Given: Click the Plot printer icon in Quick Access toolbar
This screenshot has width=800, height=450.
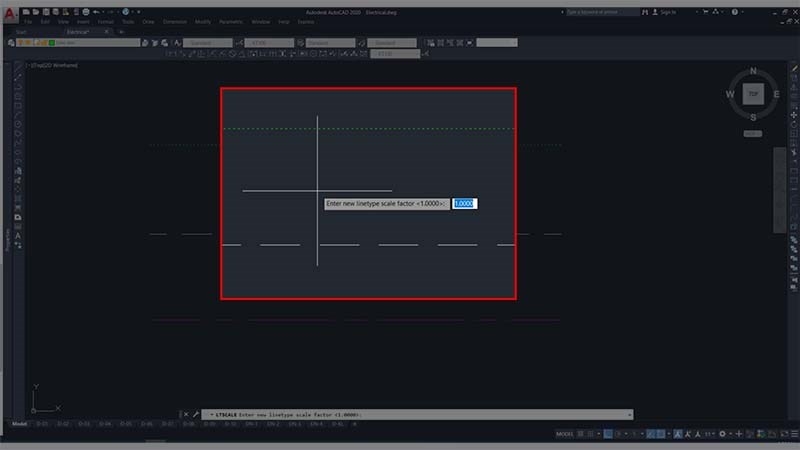Looking at the screenshot, I should [x=86, y=12].
